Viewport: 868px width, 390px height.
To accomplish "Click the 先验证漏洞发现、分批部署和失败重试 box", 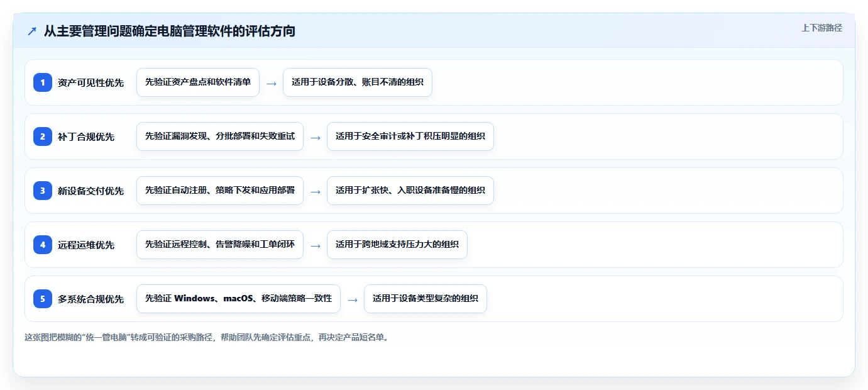I will point(220,136).
